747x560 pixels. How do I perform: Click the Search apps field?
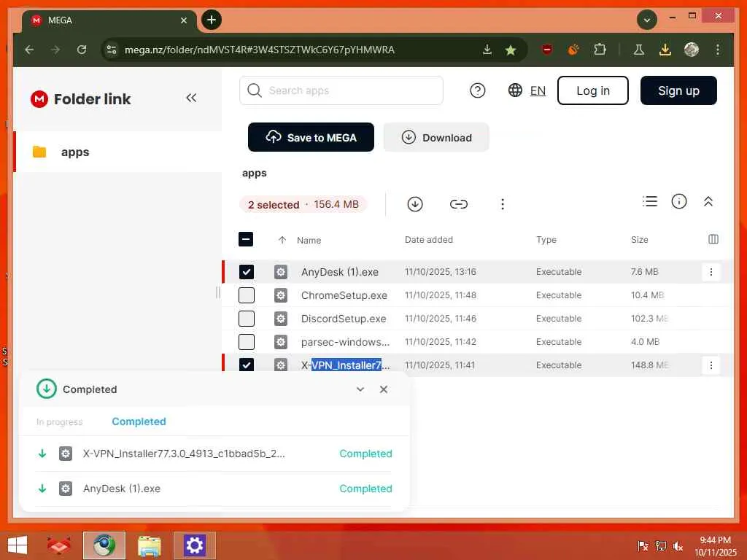click(x=341, y=90)
